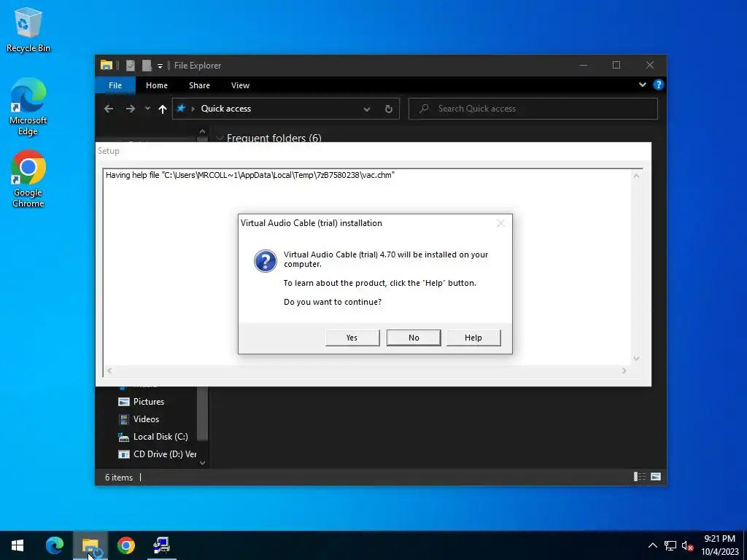Open recent locations dropdown arrow

tap(147, 109)
